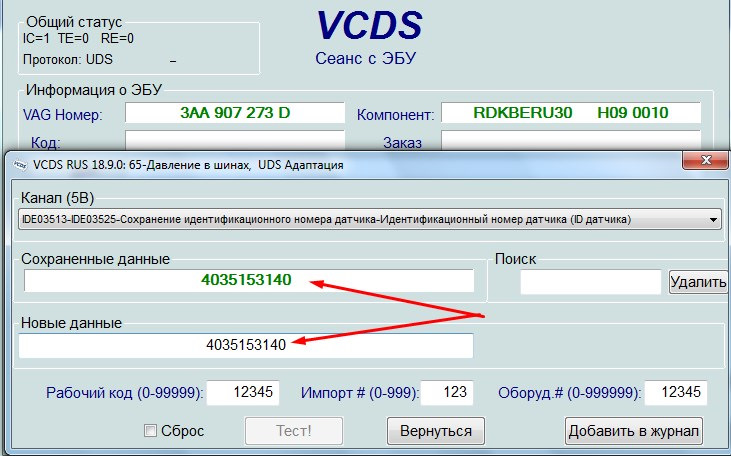Screen dimensions: 731x456
Task: Click the VAG Номер label
Action: pos(63,115)
